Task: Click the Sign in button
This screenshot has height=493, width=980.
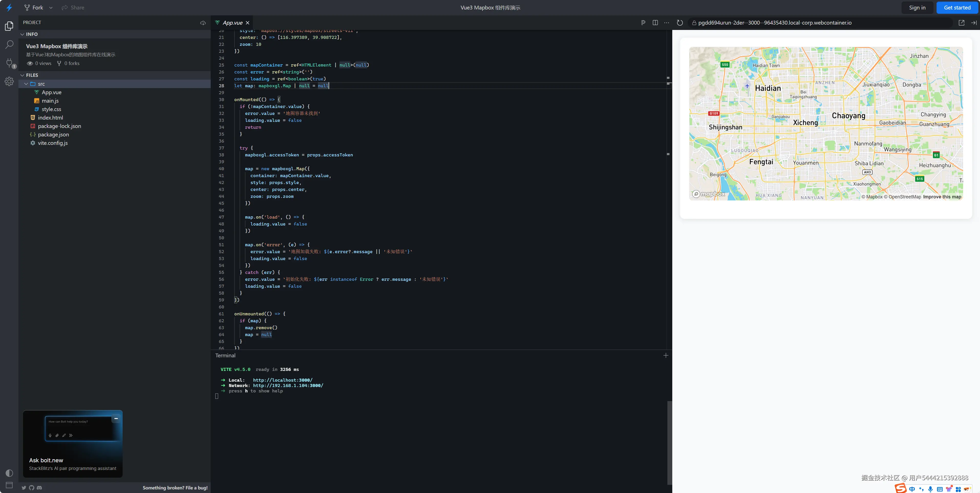Action: (x=917, y=8)
